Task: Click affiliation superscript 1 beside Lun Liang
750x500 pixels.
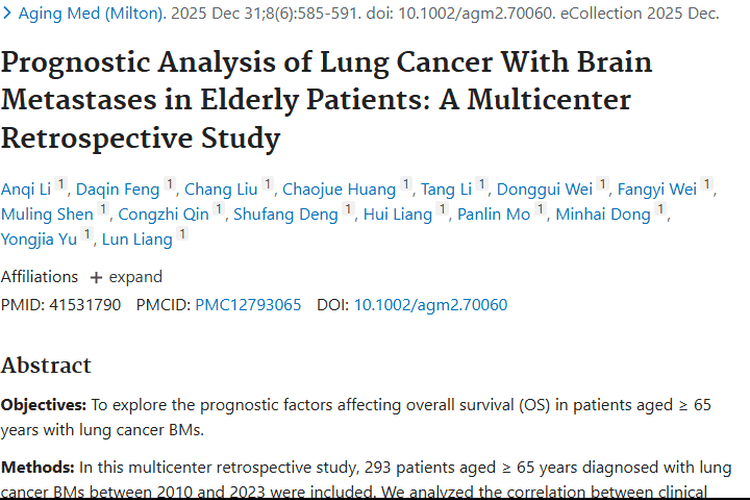Action: [x=182, y=236]
